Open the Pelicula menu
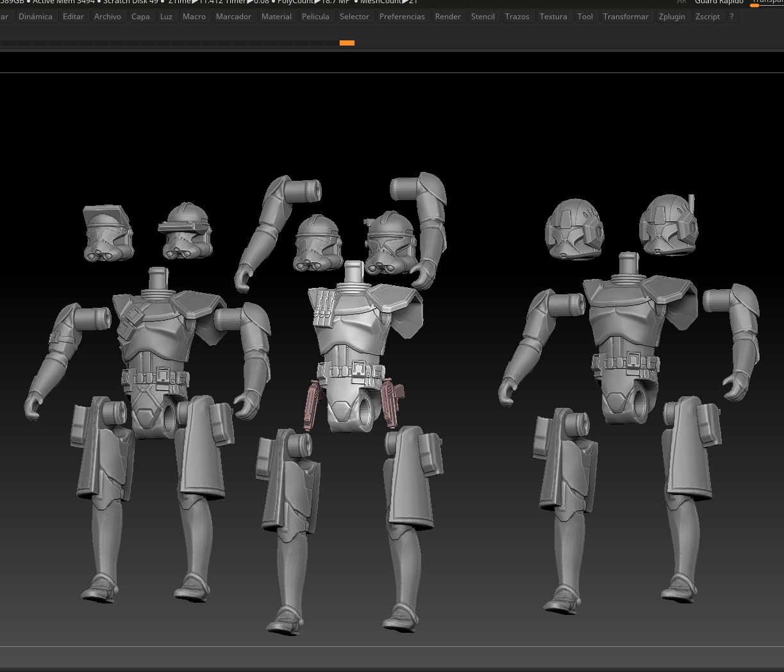This screenshot has width=784, height=672. coord(315,16)
